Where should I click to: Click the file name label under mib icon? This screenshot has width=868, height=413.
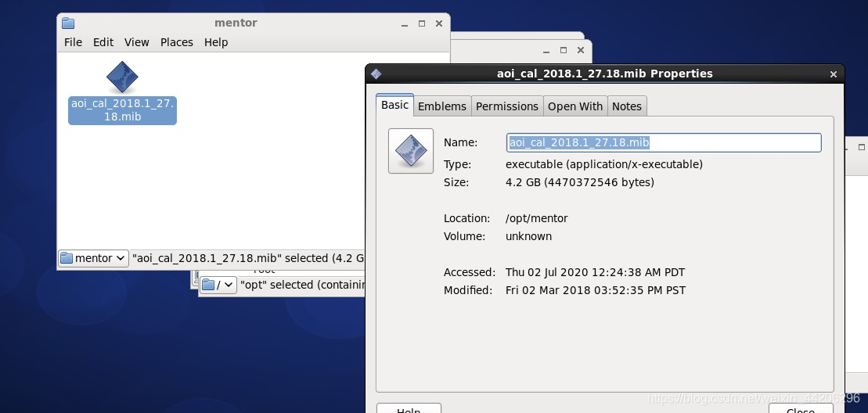coord(122,110)
